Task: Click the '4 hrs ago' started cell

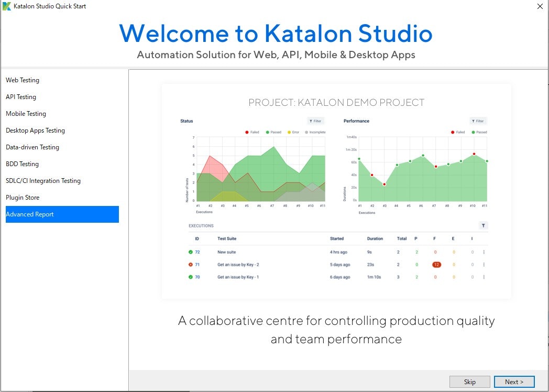Action: point(338,252)
